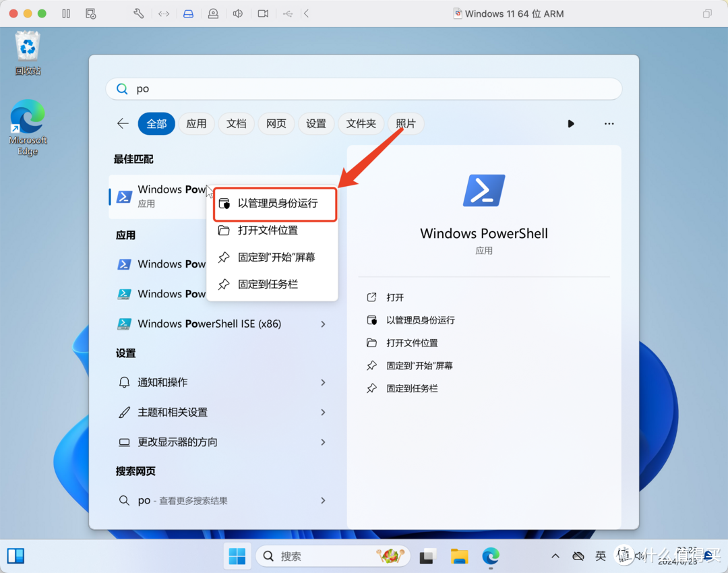Select the 文件夹 filter tab
Screen dimensions: 728x573
click(x=361, y=123)
